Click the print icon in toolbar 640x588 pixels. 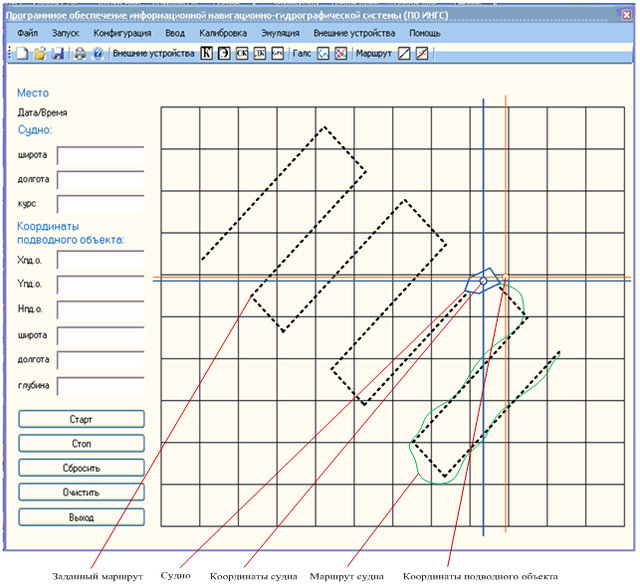(x=80, y=53)
